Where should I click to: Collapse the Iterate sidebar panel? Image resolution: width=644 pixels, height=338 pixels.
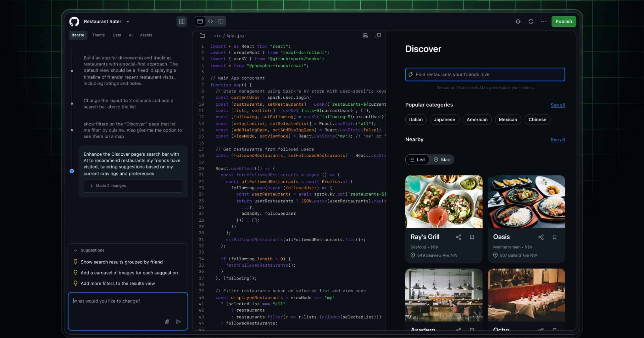(x=181, y=21)
